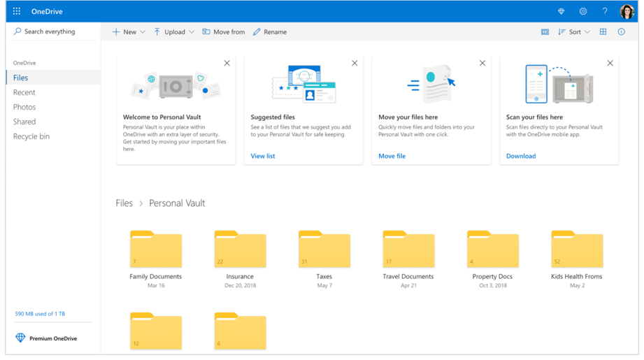Viewport: 644px width, 360px height.
Task: Click the Rename toolbar button
Action: (x=270, y=32)
